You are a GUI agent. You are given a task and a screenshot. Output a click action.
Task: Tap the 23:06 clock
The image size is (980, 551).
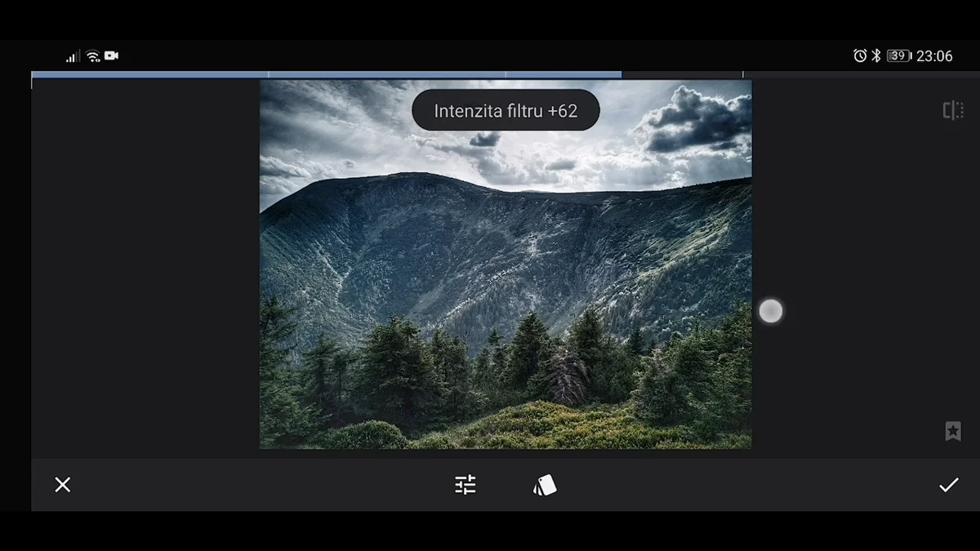[x=934, y=56]
